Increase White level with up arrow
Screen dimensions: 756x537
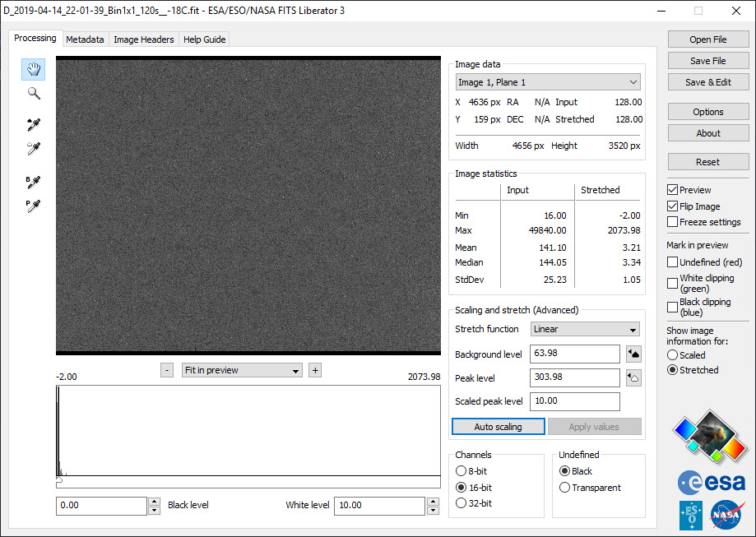433,502
